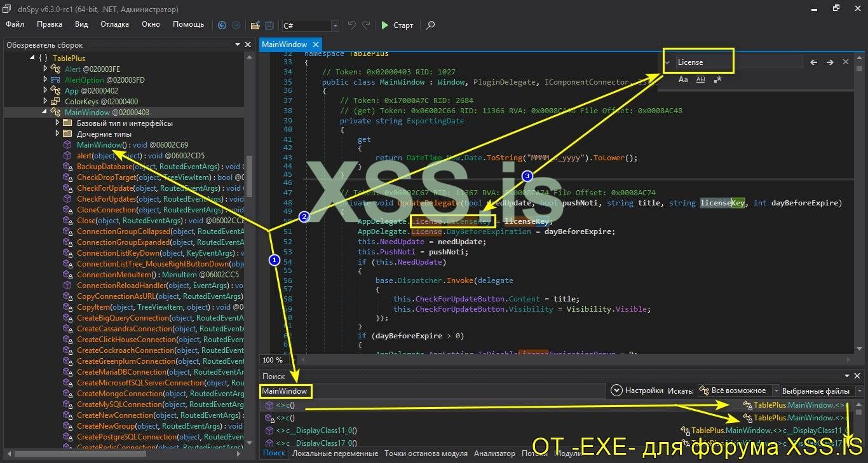Open the Окно menu
This screenshot has height=463, width=868.
click(x=151, y=24)
